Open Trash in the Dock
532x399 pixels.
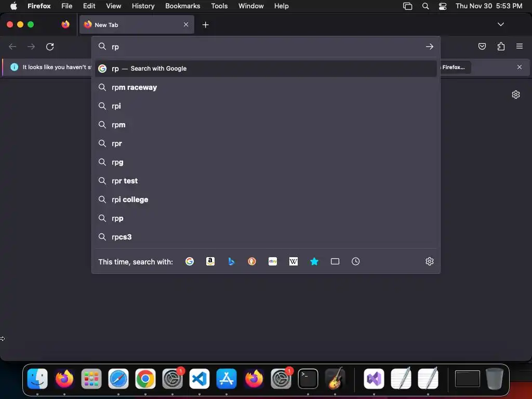click(495, 378)
